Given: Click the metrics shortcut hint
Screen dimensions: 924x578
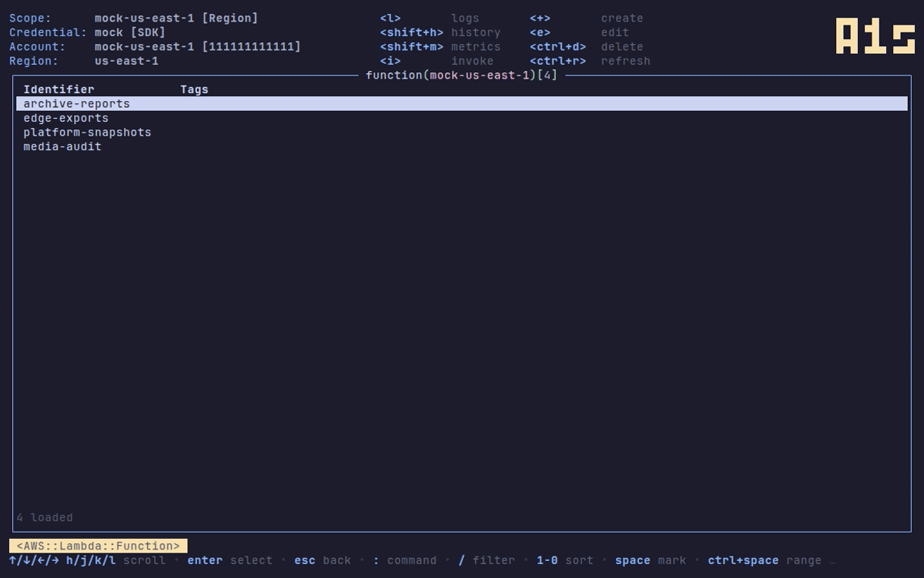Looking at the screenshot, I should click(476, 46).
